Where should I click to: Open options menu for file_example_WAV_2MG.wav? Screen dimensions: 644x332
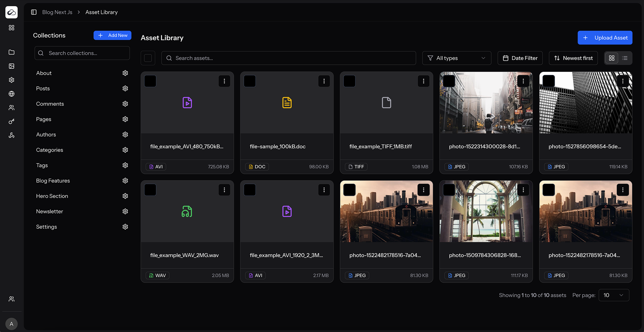click(x=224, y=190)
